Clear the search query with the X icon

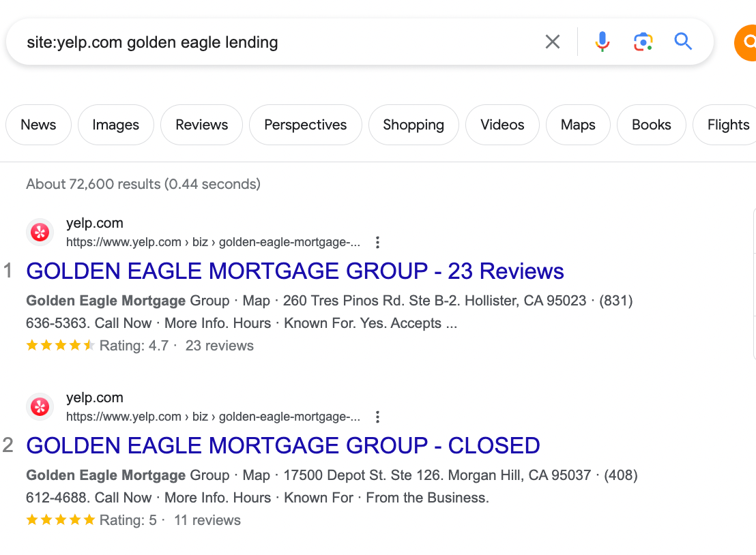pos(552,42)
